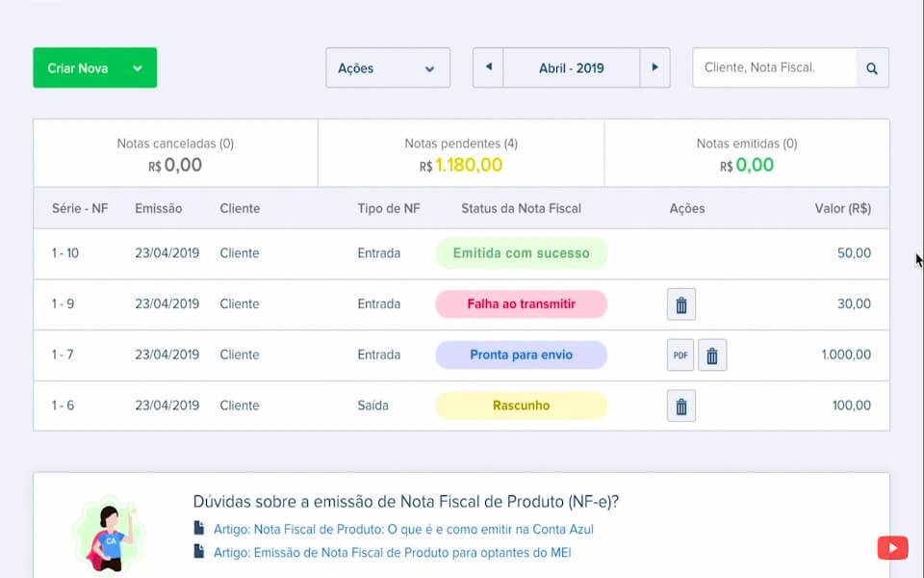This screenshot has width=924, height=578.
Task: Click the value 1.000,00
Action: pos(846,355)
